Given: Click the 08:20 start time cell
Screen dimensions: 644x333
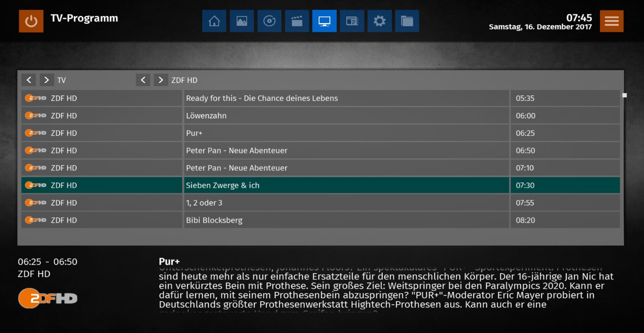Looking at the screenshot, I should (565, 220).
